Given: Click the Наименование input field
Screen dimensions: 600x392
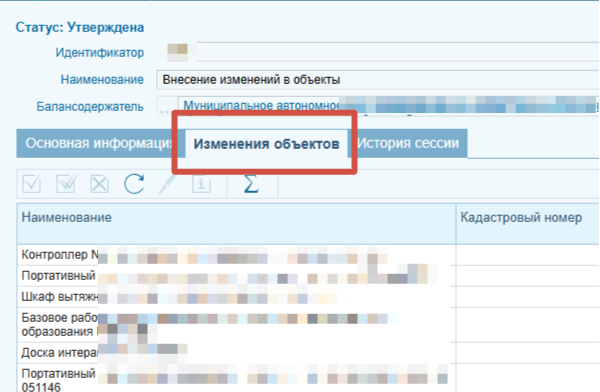Looking at the screenshot, I should tap(378, 80).
